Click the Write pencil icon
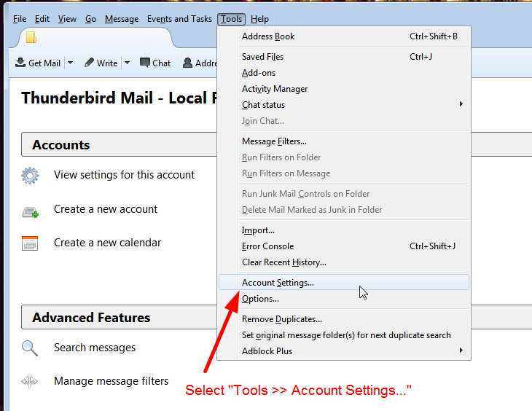The width and height of the screenshot is (532, 411). pyautogui.click(x=89, y=63)
